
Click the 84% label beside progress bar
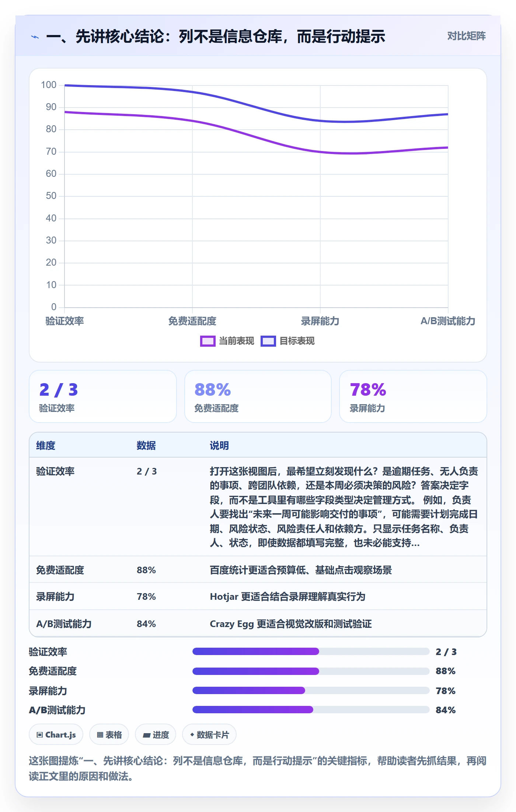446,710
